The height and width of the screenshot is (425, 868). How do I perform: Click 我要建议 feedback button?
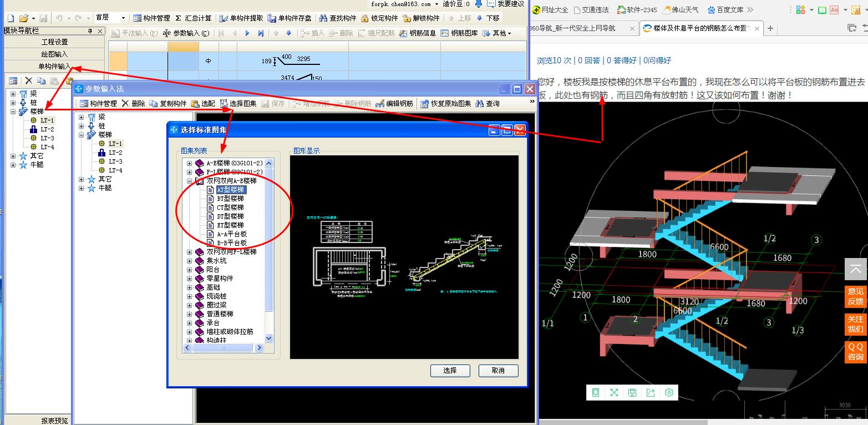(506, 4)
